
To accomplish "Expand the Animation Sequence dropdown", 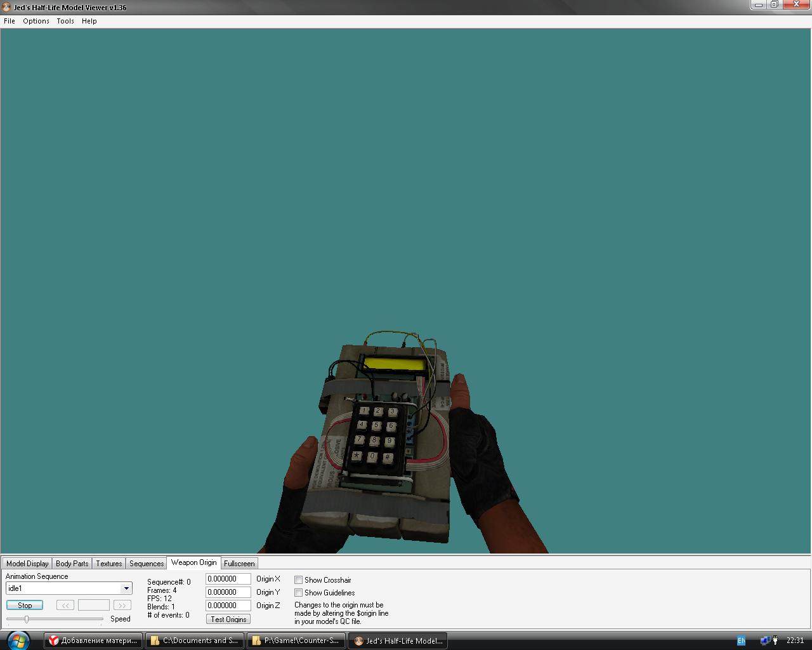I will [x=126, y=588].
